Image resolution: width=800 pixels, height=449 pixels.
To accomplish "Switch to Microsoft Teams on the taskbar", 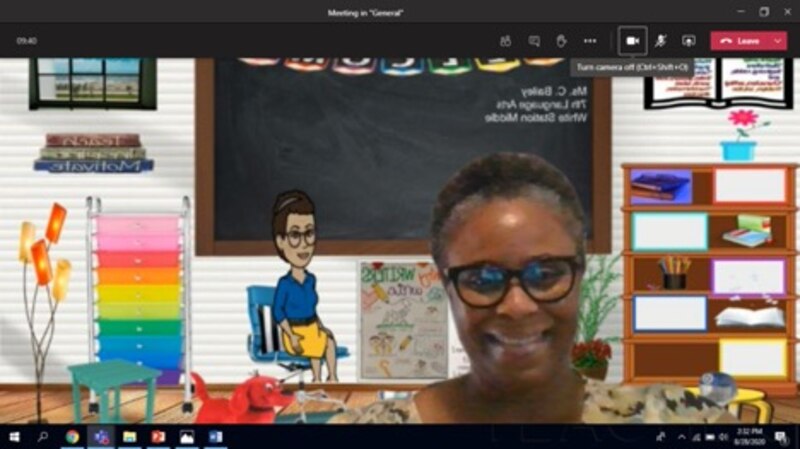I will (100, 437).
